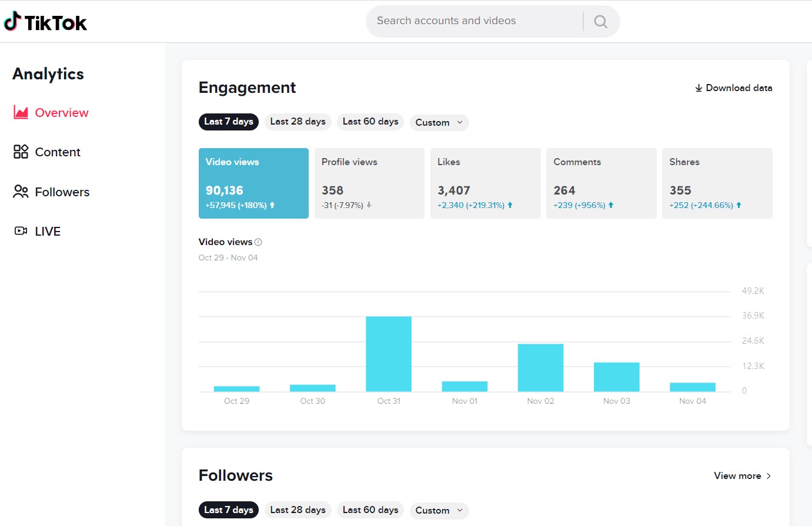Open the Followers section Custom dropdown
This screenshot has width=812, height=526.
point(439,511)
